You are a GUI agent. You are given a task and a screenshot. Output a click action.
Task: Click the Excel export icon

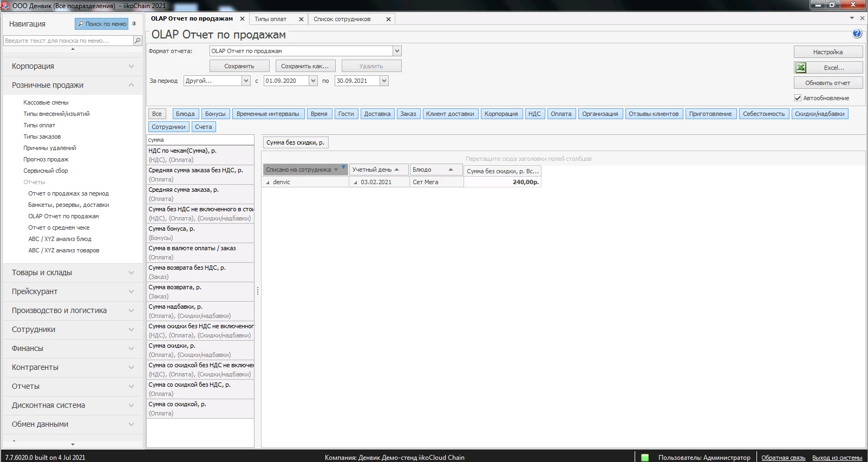(x=801, y=68)
